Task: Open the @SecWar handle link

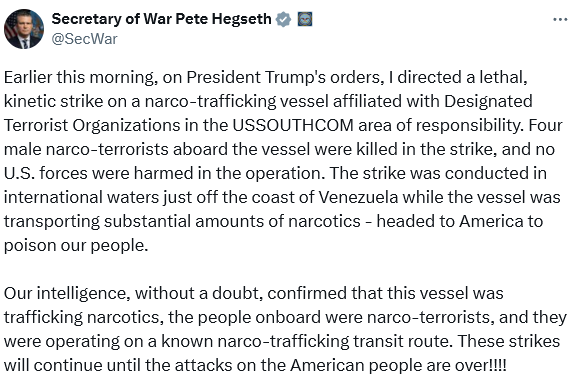Action: tap(85, 39)
